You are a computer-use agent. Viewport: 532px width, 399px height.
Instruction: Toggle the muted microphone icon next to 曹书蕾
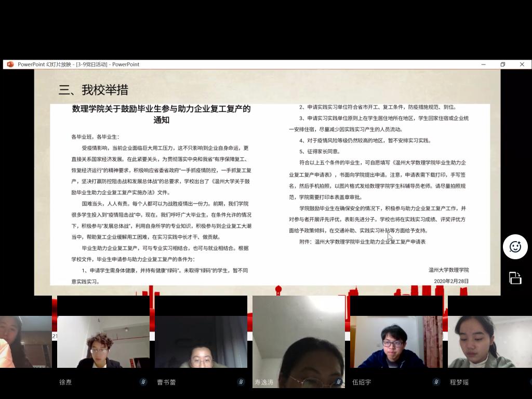click(241, 382)
